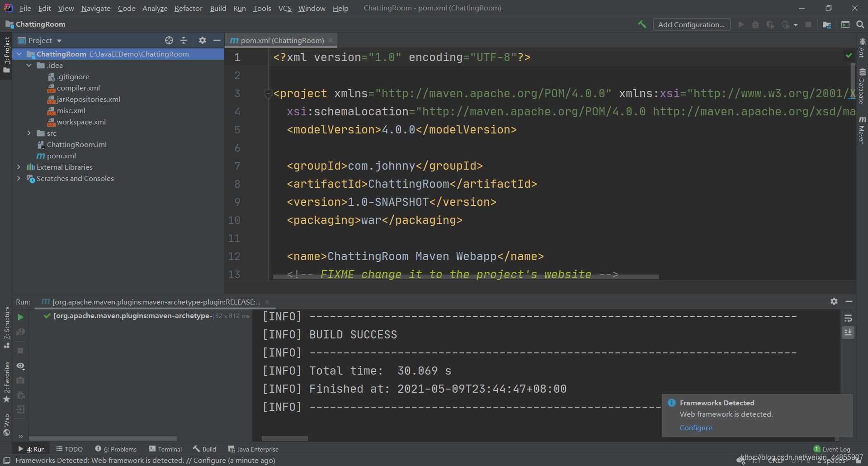This screenshot has height=466, width=868.
Task: Click the inspection green checkmark in editor
Action: 849,55
